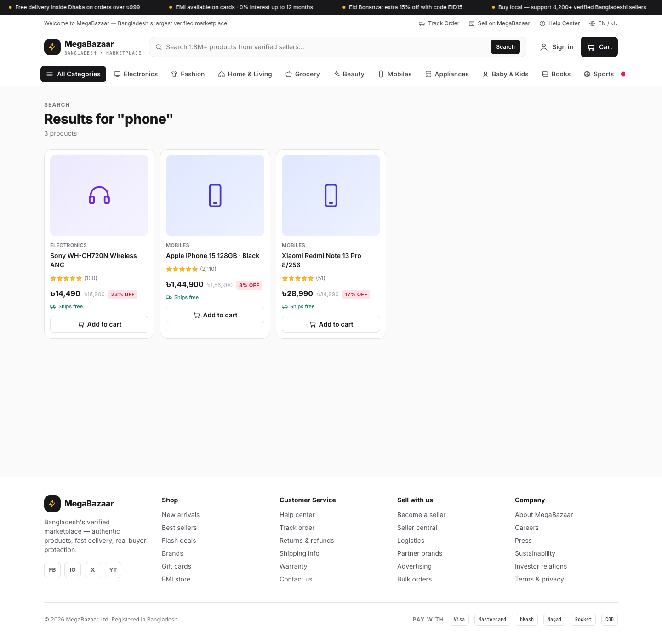Open the Xiaomi Redmi Note product image
This screenshot has width=662, height=644.
click(x=331, y=195)
